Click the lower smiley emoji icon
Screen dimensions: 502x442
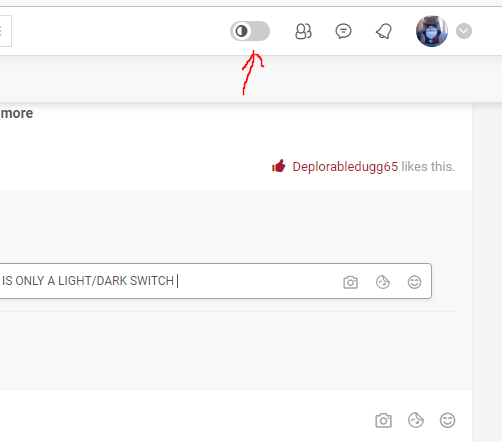point(447,420)
